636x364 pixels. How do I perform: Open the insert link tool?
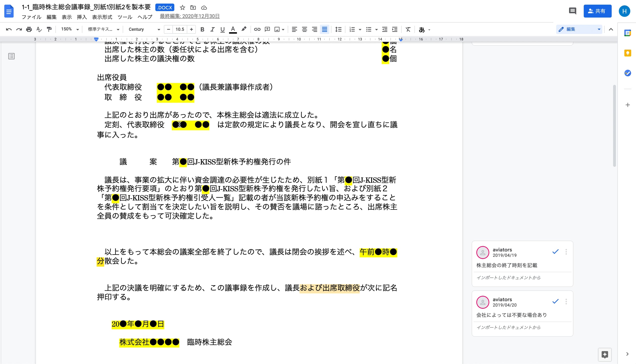[257, 29]
